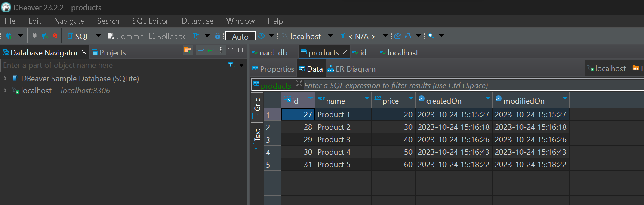This screenshot has height=205, width=644.
Task: Toggle the Auto commit mode box
Action: click(240, 36)
